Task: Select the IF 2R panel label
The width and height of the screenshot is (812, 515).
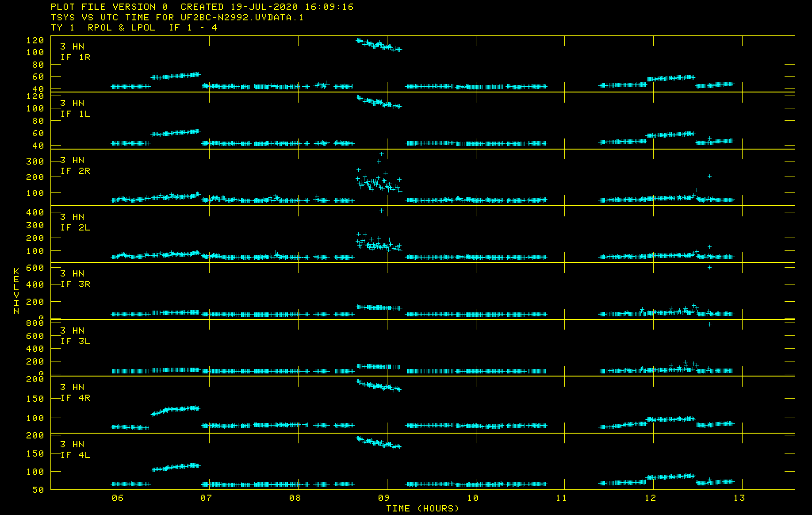Action: tap(75, 171)
